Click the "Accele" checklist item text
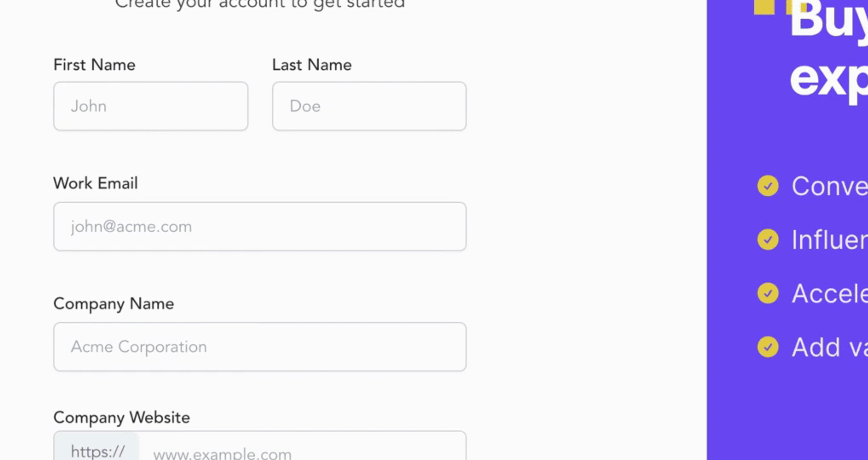The image size is (868, 460). pos(829,293)
